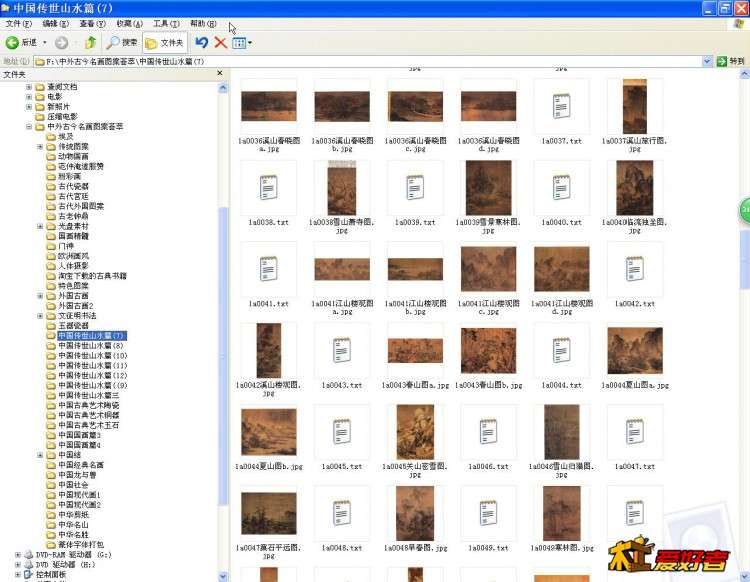
Task: Select the 1a0039.txt file icon
Action: (415, 187)
